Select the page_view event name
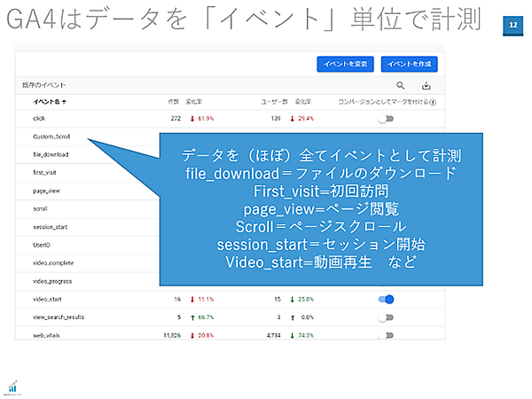532x399 pixels. tap(48, 190)
